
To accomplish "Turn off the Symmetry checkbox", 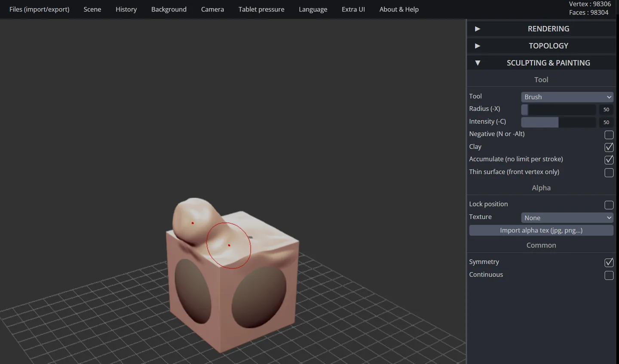I will click(x=609, y=263).
